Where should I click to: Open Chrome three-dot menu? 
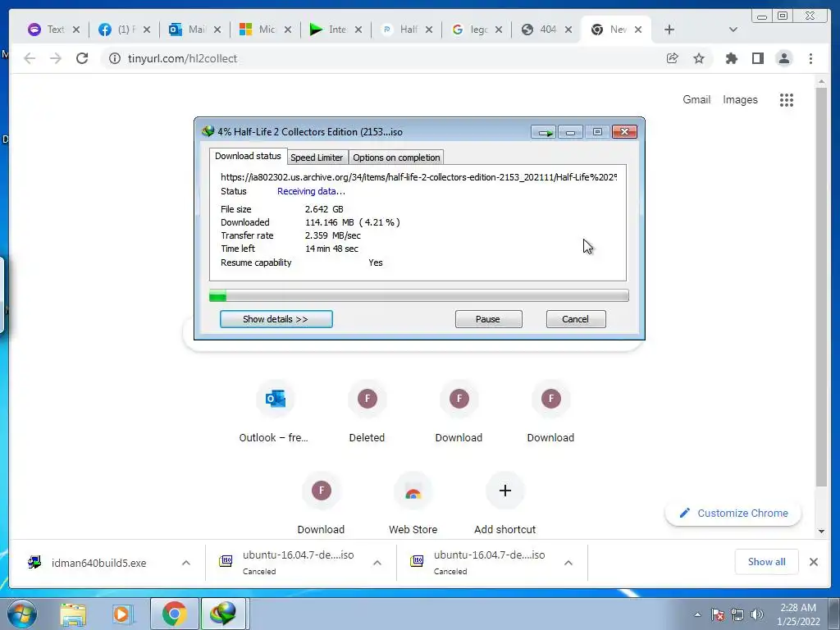pos(810,58)
